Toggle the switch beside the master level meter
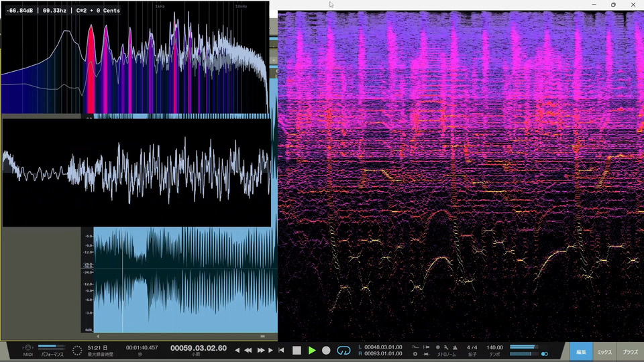The height and width of the screenshot is (362, 644). coord(545,354)
